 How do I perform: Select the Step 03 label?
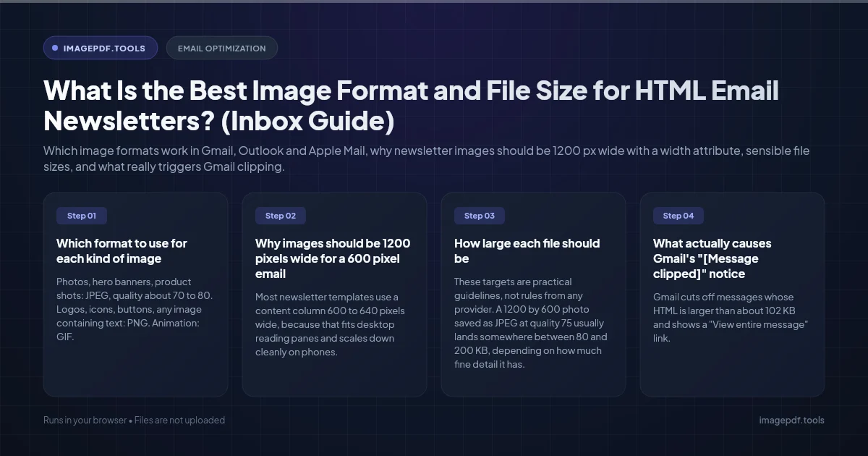tap(480, 216)
